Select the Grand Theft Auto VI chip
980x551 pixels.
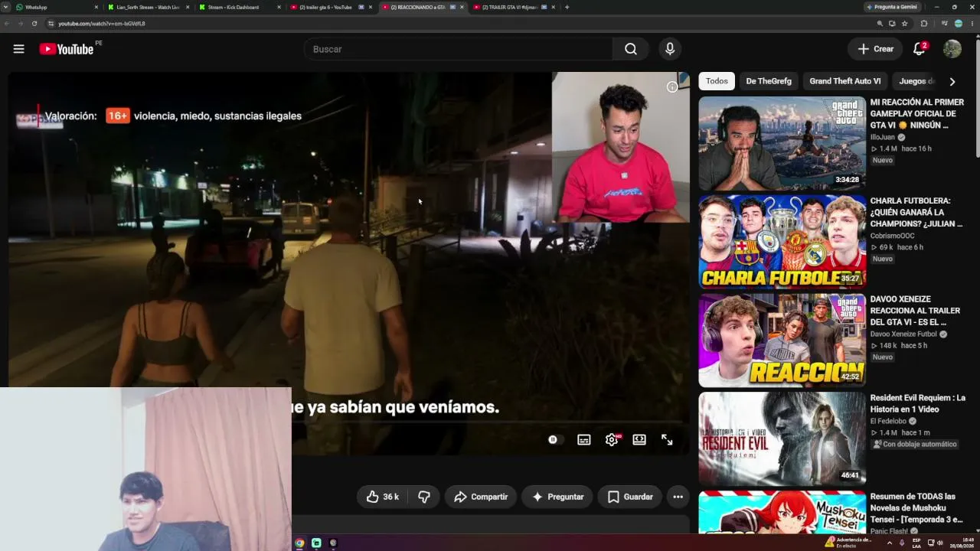click(845, 81)
